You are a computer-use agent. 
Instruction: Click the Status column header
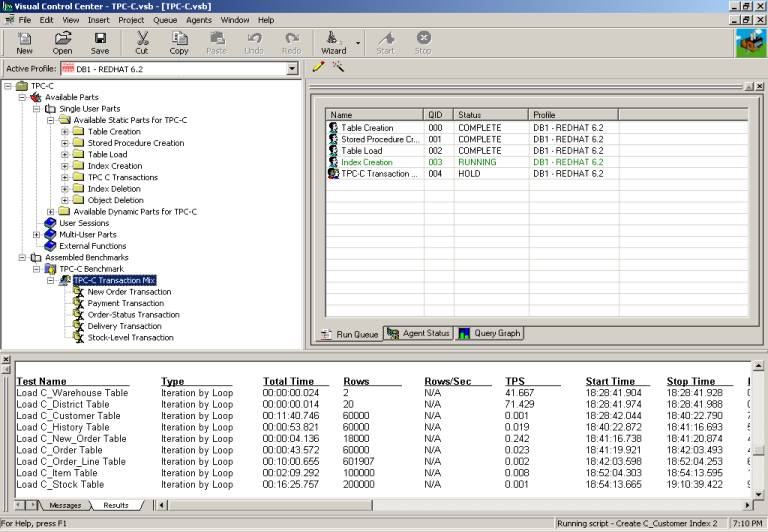(x=470, y=115)
